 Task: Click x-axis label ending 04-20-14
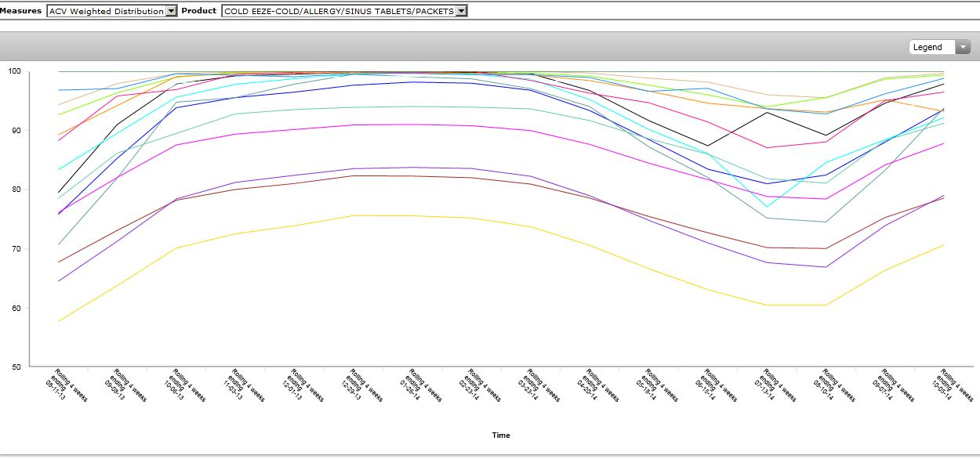[x=597, y=385]
